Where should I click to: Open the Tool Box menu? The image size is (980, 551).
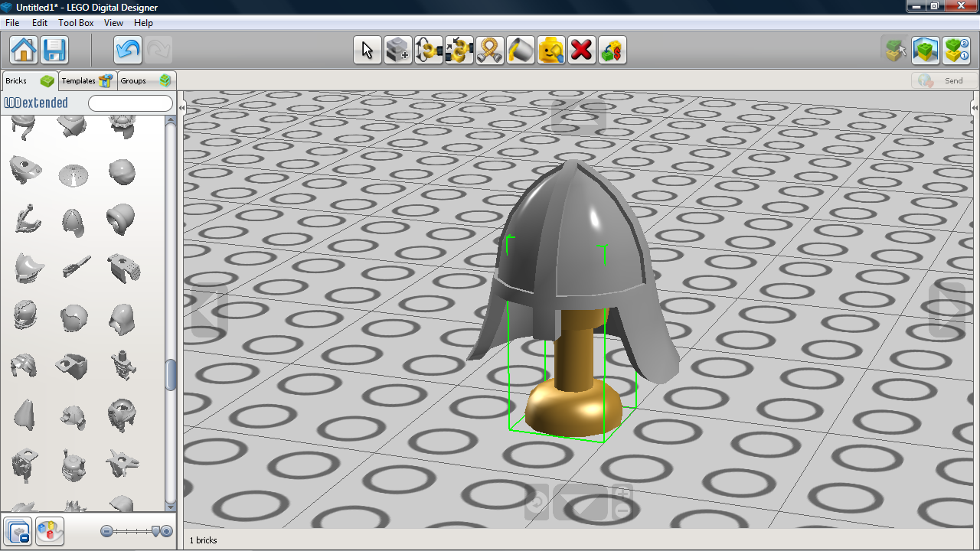[76, 23]
